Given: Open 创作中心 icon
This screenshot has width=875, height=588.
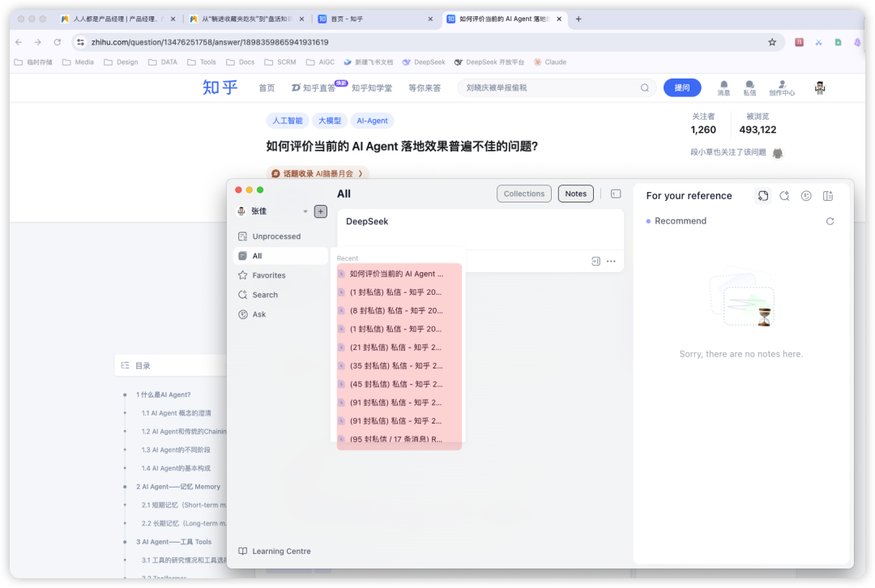Looking at the screenshot, I should click(782, 88).
